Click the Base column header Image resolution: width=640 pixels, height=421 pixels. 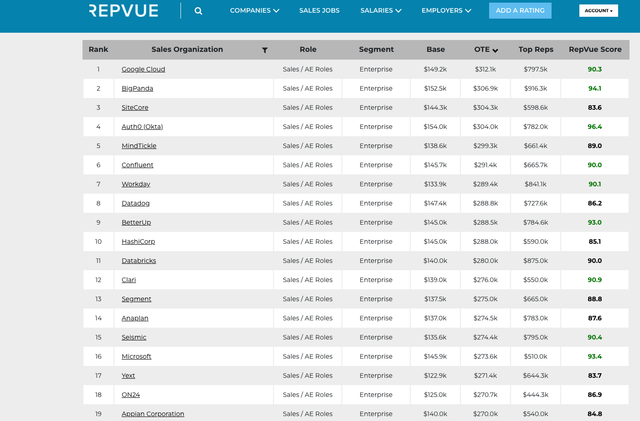coord(436,49)
